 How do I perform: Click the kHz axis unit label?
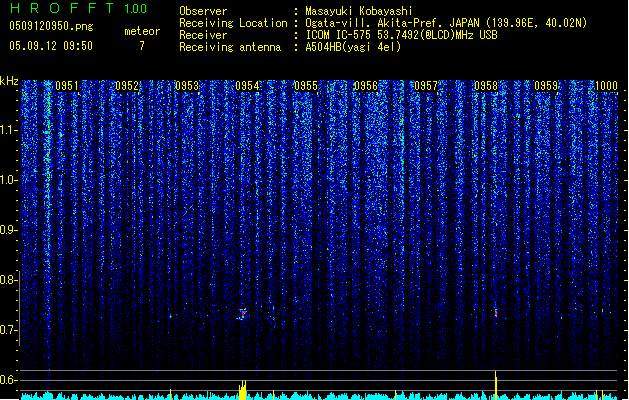pyautogui.click(x=9, y=81)
